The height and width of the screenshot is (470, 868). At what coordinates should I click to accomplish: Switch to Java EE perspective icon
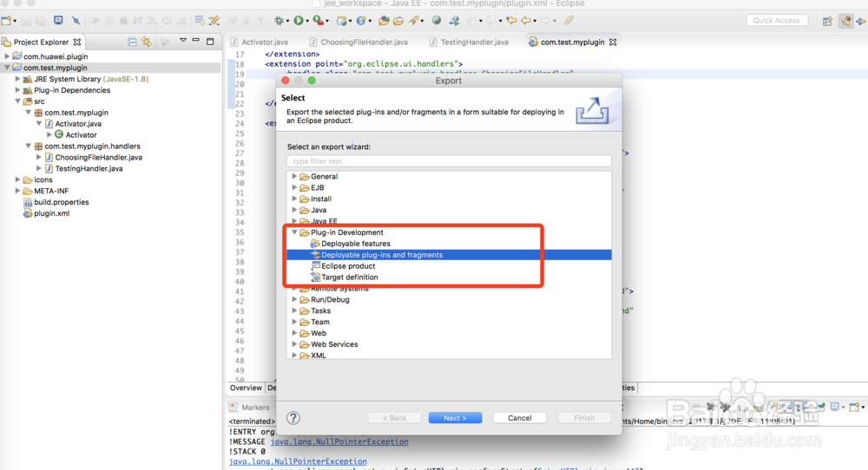845,21
